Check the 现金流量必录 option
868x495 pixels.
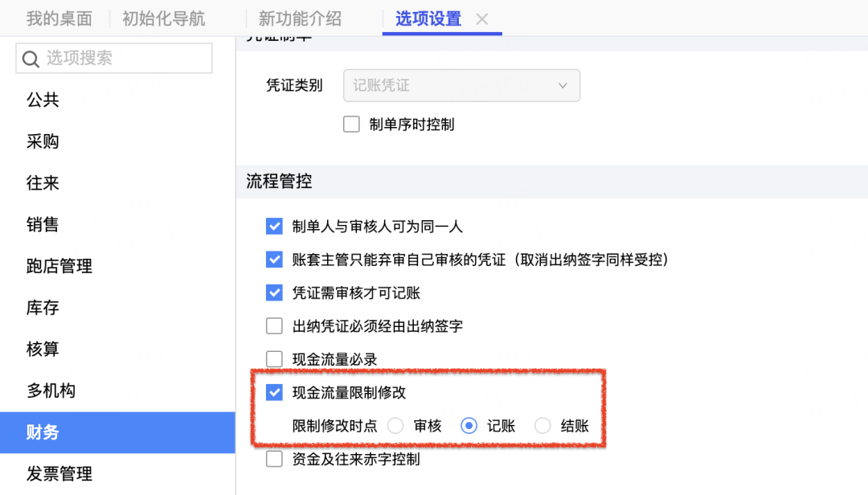coord(275,359)
